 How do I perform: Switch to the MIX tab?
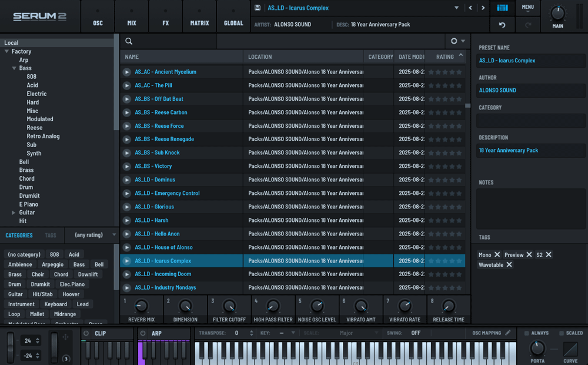(x=132, y=16)
